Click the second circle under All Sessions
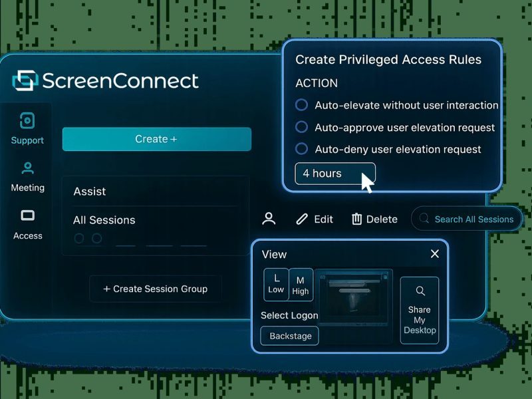Screen dimensions: 532x399 pos(96,238)
